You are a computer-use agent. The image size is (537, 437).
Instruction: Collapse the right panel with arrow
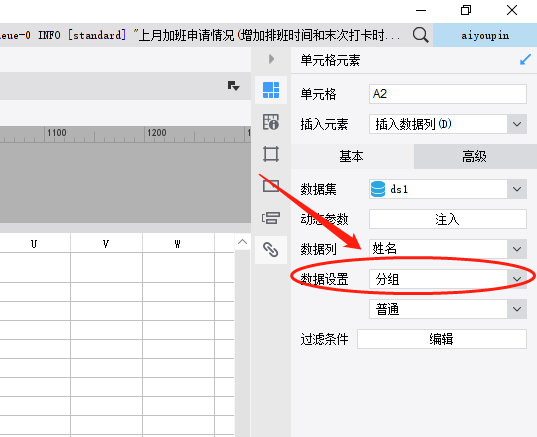tap(271, 59)
